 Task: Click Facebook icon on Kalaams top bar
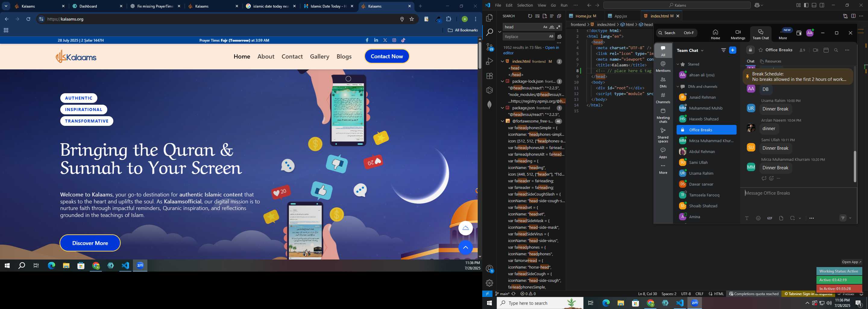coord(367,40)
